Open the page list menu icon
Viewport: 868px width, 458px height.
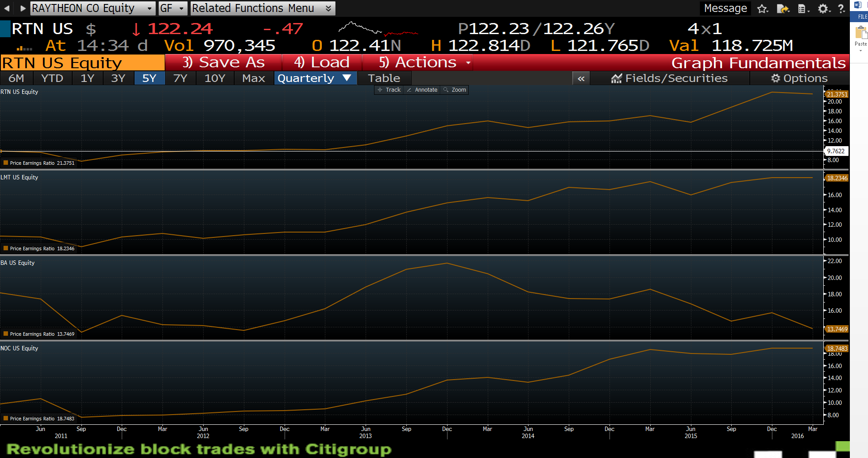pyautogui.click(x=803, y=8)
